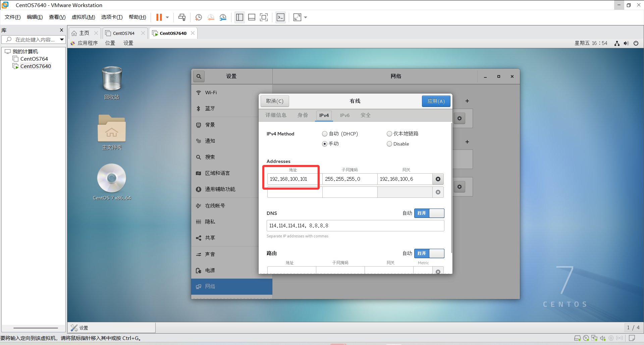Switch to 详细信息 tab
The image size is (644, 345).
click(x=276, y=115)
